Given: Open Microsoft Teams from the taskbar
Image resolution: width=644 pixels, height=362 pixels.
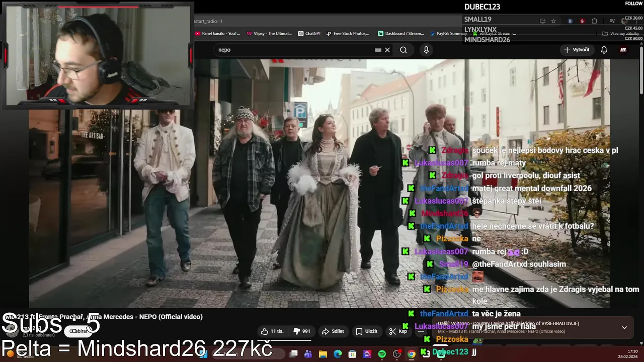Looking at the screenshot, I should pyautogui.click(x=308, y=354).
